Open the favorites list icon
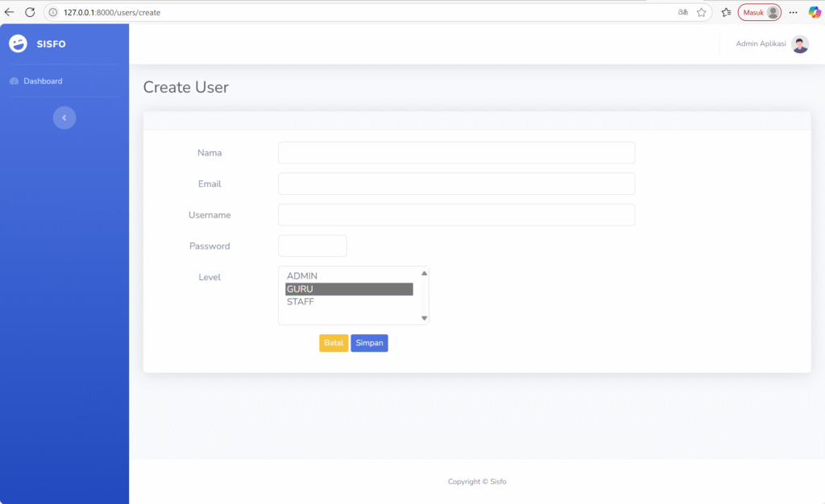This screenshot has height=504, width=825. pos(726,12)
